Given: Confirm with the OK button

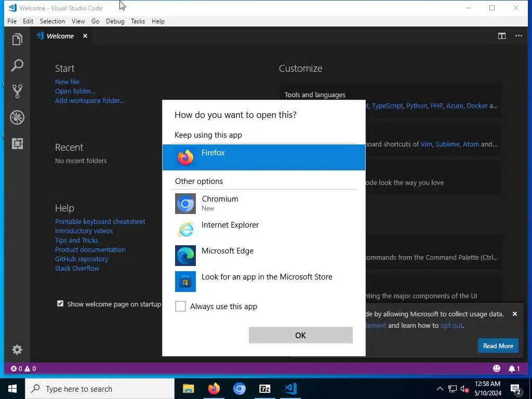Looking at the screenshot, I should [301, 335].
